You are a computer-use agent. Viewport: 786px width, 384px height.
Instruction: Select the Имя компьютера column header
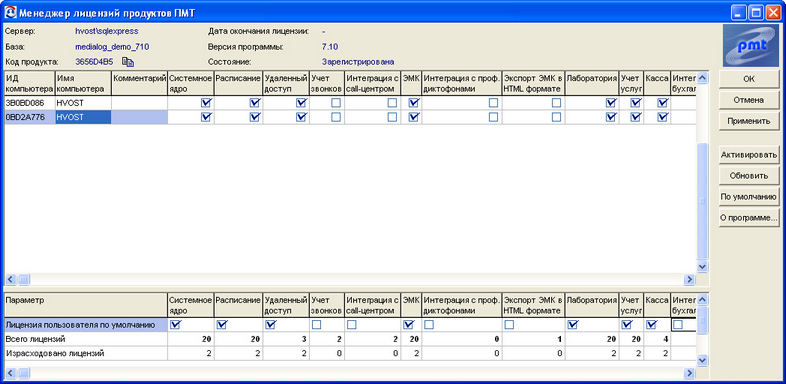tap(83, 84)
